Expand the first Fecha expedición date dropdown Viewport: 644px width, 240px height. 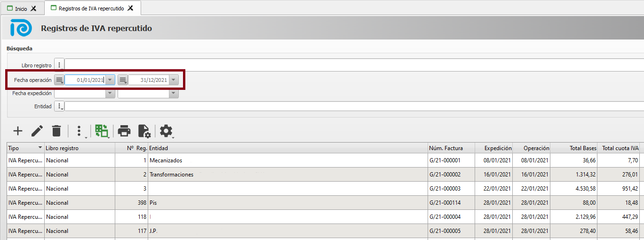(x=110, y=93)
